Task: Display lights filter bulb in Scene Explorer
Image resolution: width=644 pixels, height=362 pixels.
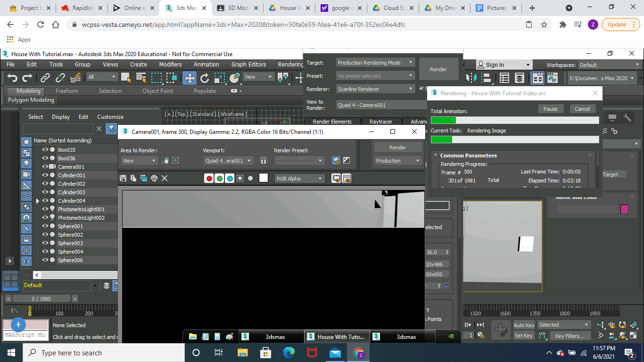Action: pyautogui.click(x=26, y=164)
